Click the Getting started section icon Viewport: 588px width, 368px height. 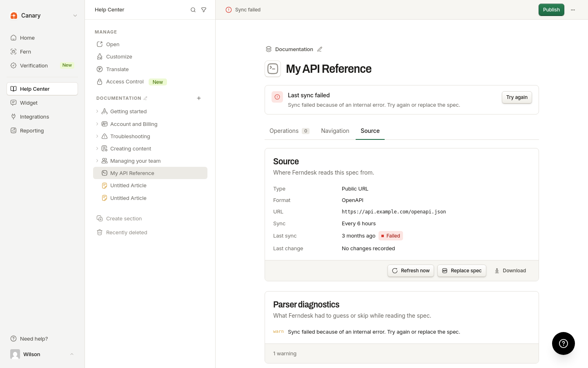(105, 111)
